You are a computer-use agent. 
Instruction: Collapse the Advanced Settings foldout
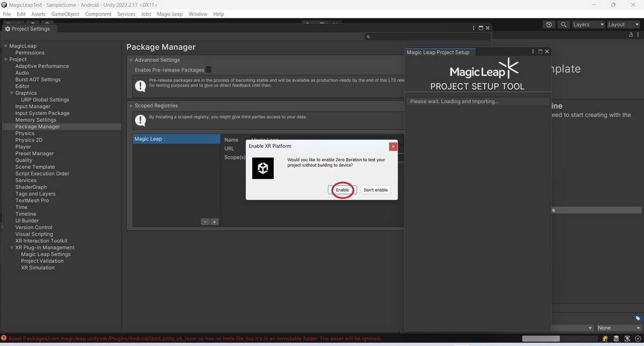pyautogui.click(x=131, y=60)
